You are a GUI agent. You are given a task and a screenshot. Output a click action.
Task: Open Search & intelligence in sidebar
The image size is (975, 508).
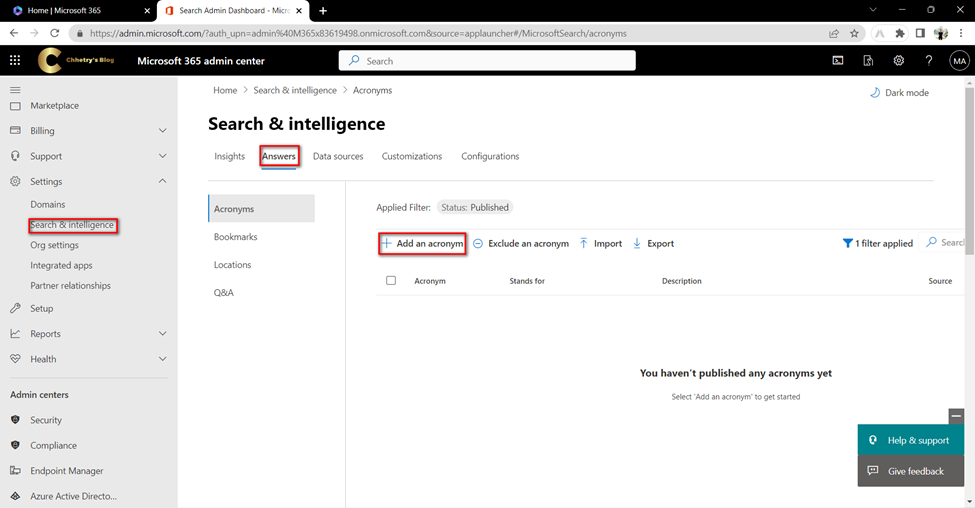tap(72, 224)
